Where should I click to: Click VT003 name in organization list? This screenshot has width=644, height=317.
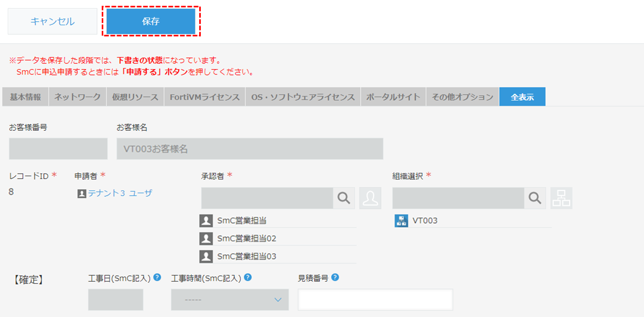[425, 220]
